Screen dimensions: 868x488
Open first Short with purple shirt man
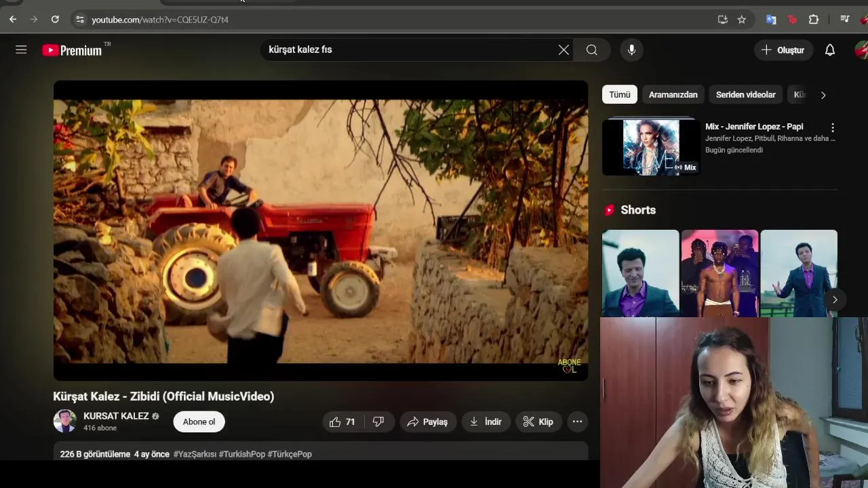[x=640, y=273]
